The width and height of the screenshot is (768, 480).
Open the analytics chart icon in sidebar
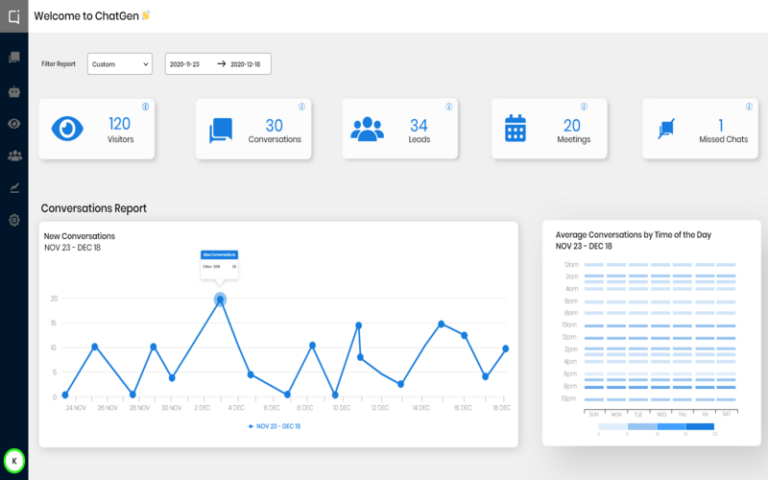click(x=14, y=187)
